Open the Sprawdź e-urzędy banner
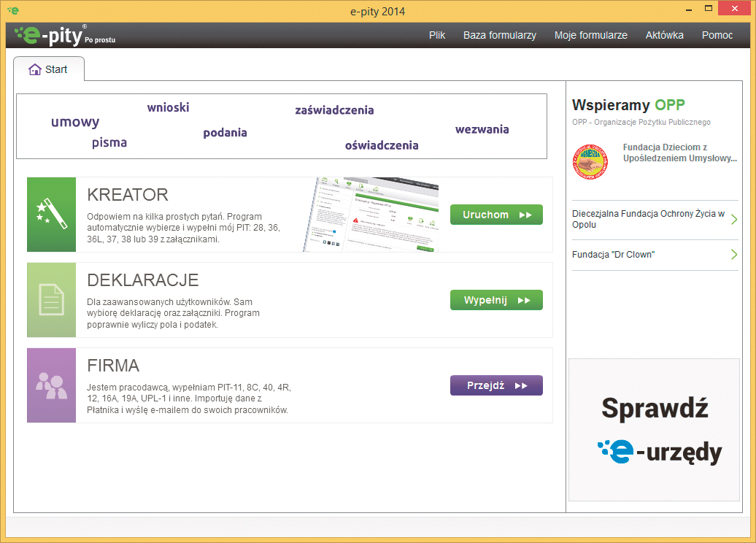 654,430
